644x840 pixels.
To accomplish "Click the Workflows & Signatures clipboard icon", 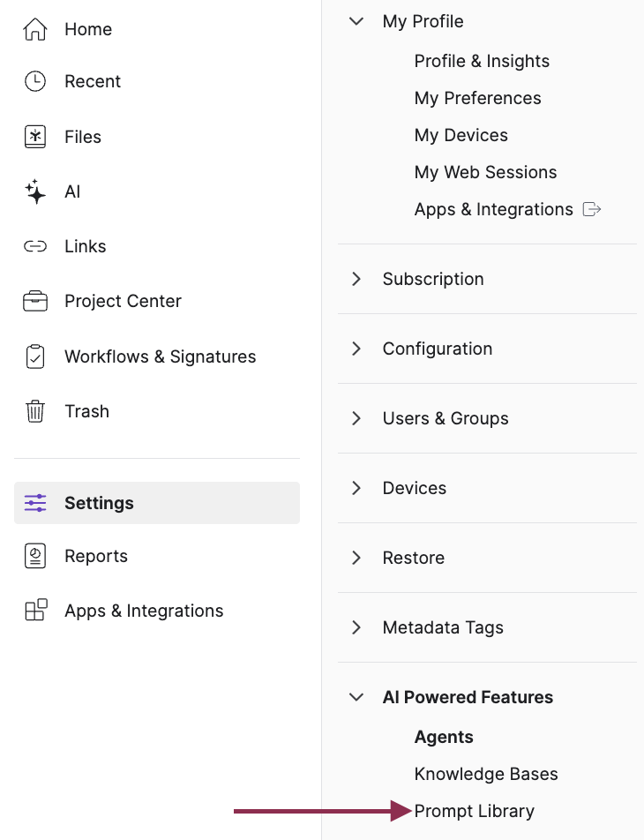I will pos(35,356).
